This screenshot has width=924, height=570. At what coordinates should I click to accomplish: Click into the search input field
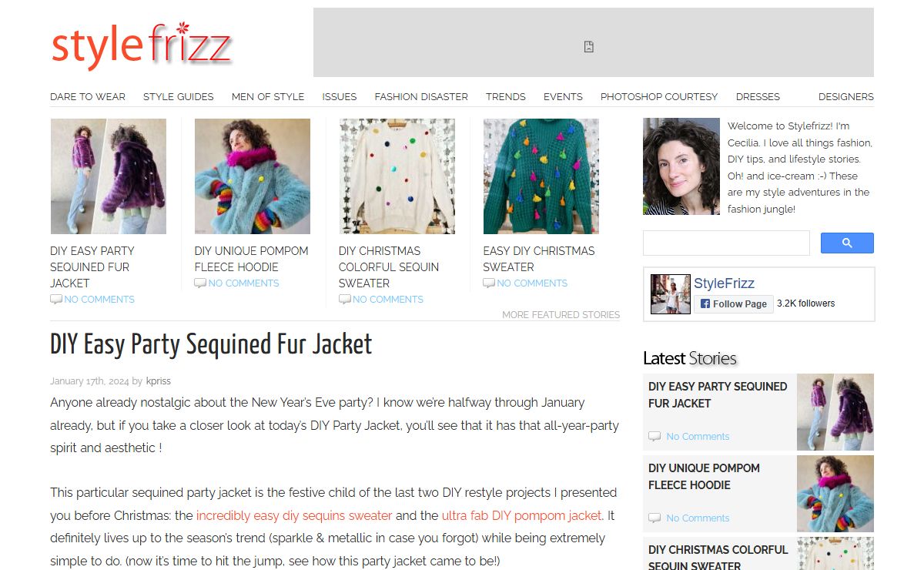[x=726, y=243]
